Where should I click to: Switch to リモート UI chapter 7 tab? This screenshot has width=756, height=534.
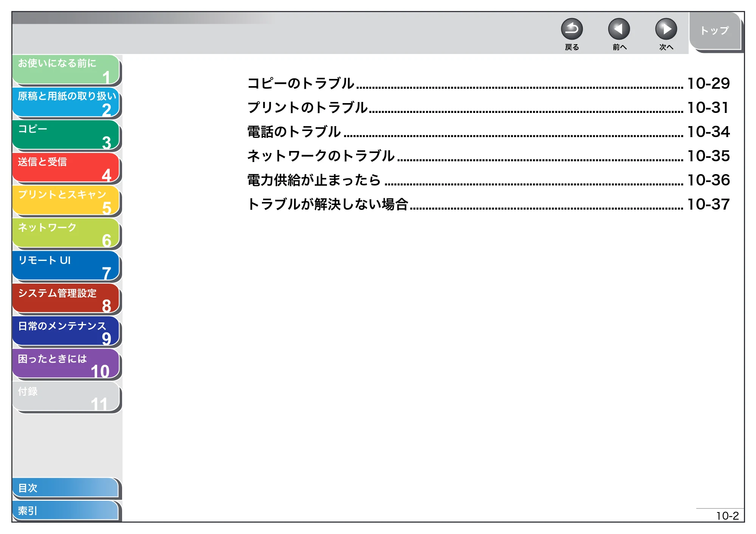[x=66, y=266]
